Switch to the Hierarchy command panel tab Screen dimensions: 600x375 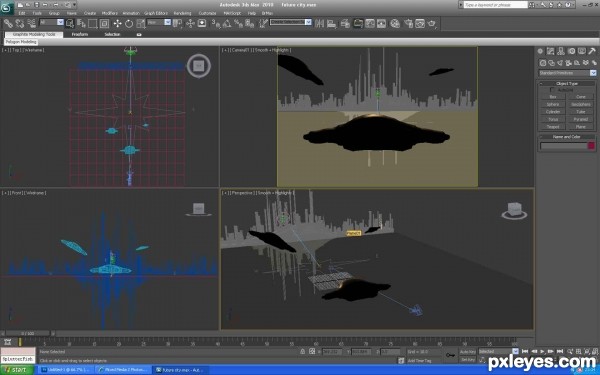561,51
